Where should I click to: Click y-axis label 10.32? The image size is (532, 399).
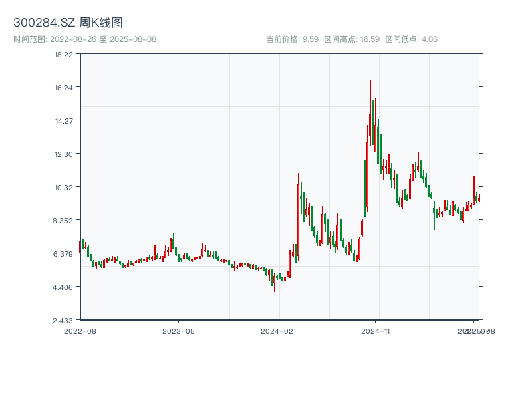click(63, 188)
